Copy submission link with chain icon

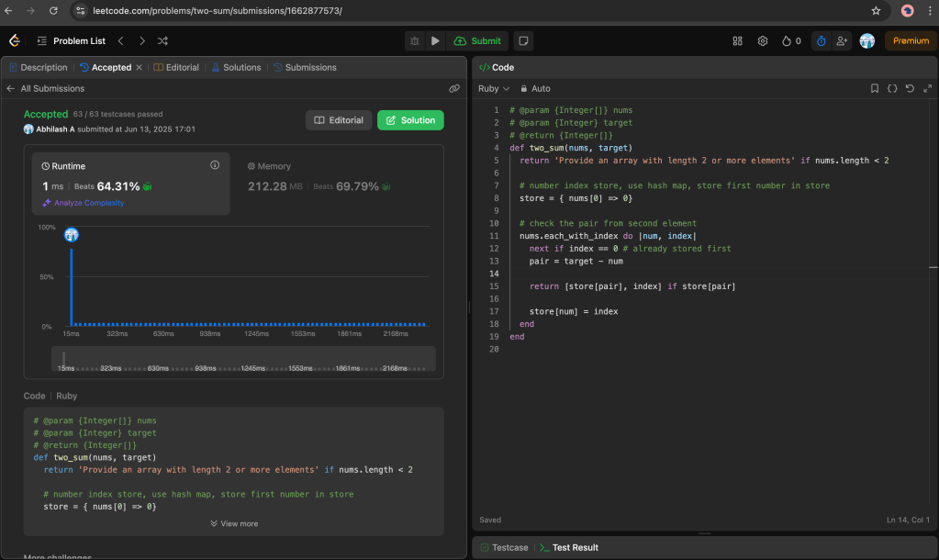pos(453,89)
